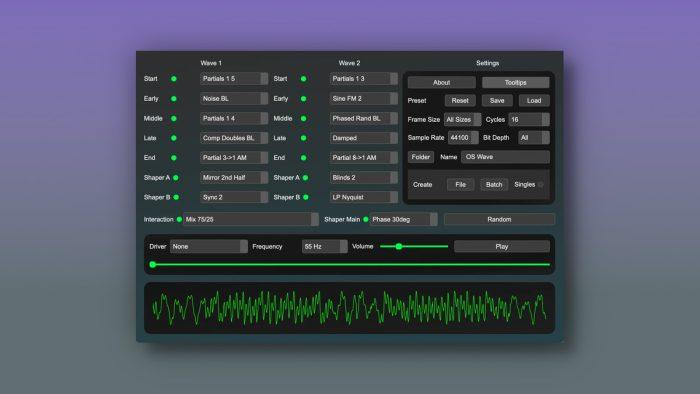This screenshot has width=700, height=394.
Task: Open the 55 Hz frequency dropdown
Action: point(325,246)
